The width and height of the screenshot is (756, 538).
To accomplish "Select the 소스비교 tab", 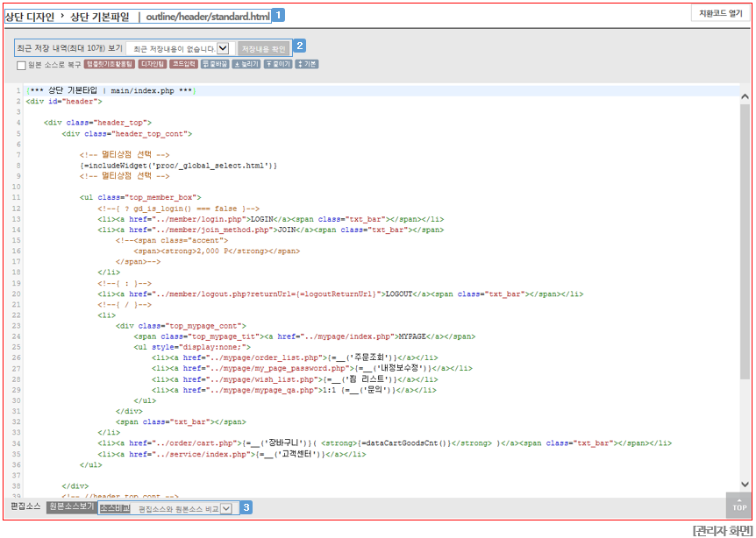I will click(115, 508).
